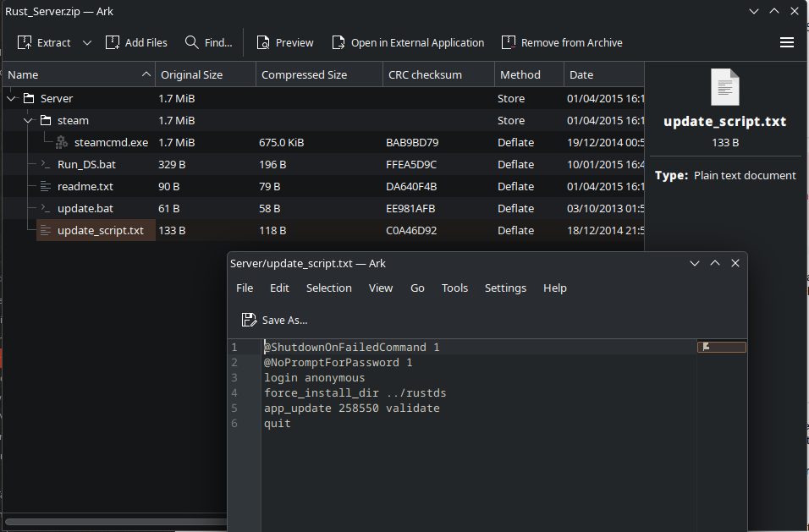The height and width of the screenshot is (532, 809).
Task: Open the Help menu in preview window
Action: pos(554,288)
